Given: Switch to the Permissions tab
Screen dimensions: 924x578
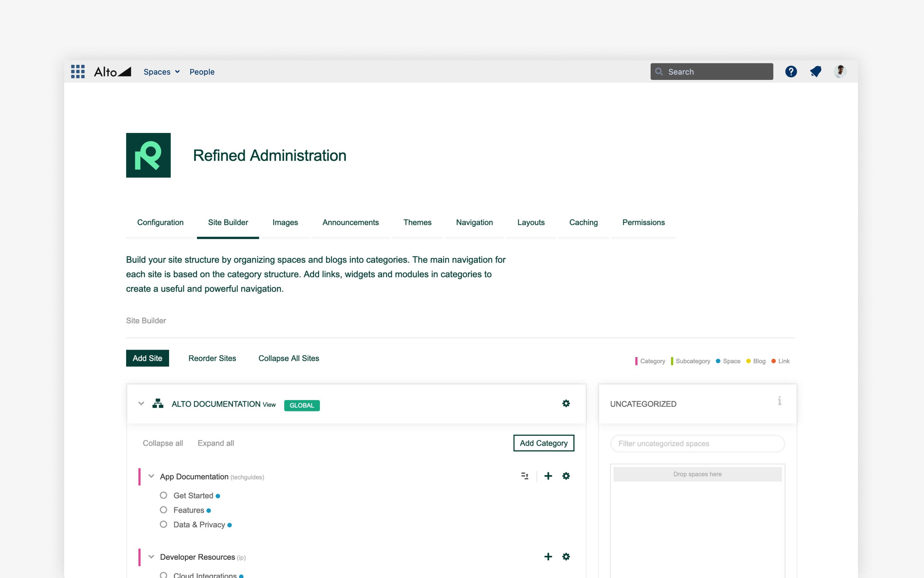Looking at the screenshot, I should tap(643, 223).
